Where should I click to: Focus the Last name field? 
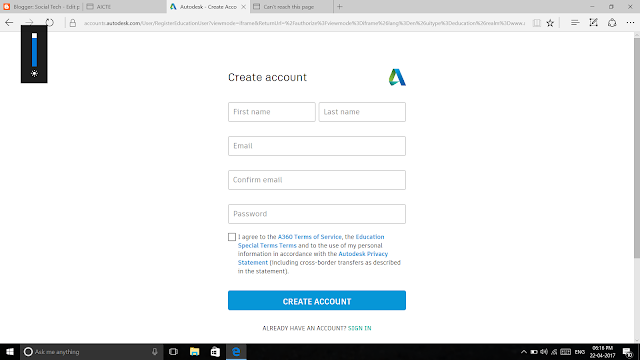tap(362, 112)
